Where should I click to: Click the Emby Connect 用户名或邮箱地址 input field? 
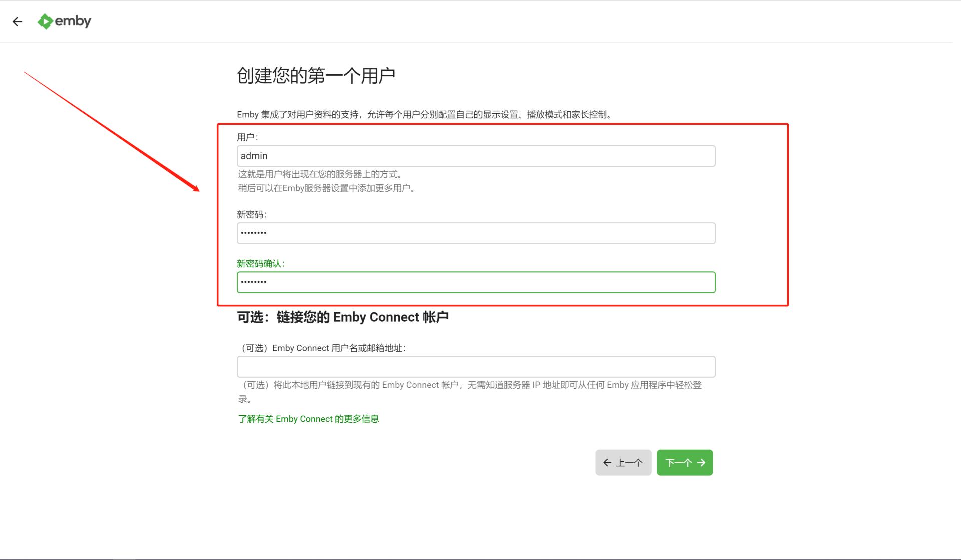pyautogui.click(x=475, y=366)
